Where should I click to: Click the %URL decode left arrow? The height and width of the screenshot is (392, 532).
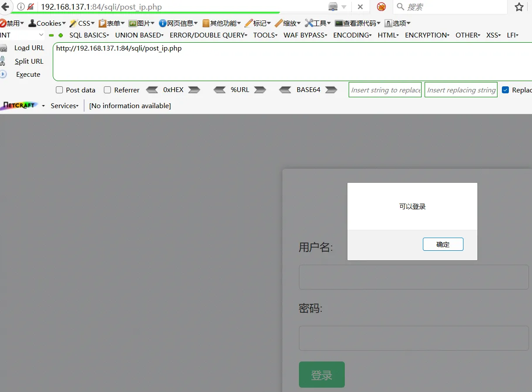click(220, 90)
